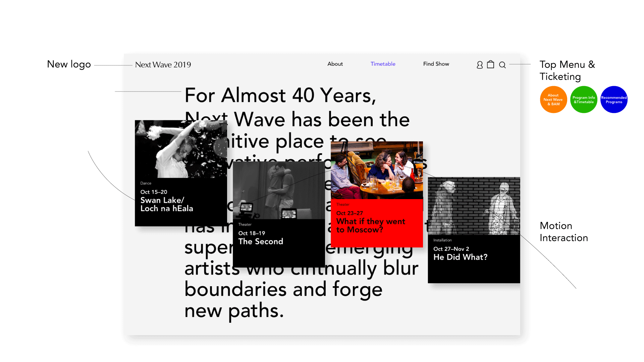
Task: Open the Swan Lake/Loch na hEala card
Action: pos(167,204)
